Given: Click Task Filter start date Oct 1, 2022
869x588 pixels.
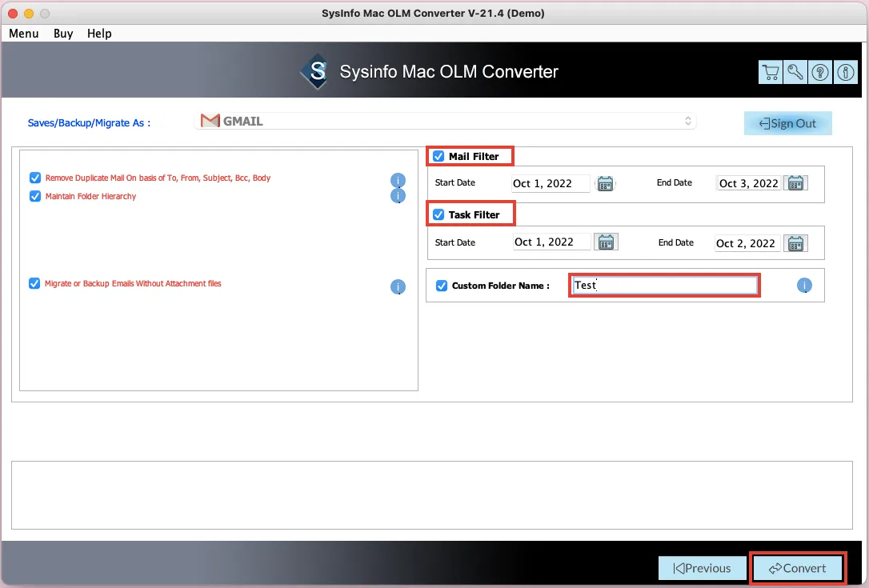Looking at the screenshot, I should (551, 242).
